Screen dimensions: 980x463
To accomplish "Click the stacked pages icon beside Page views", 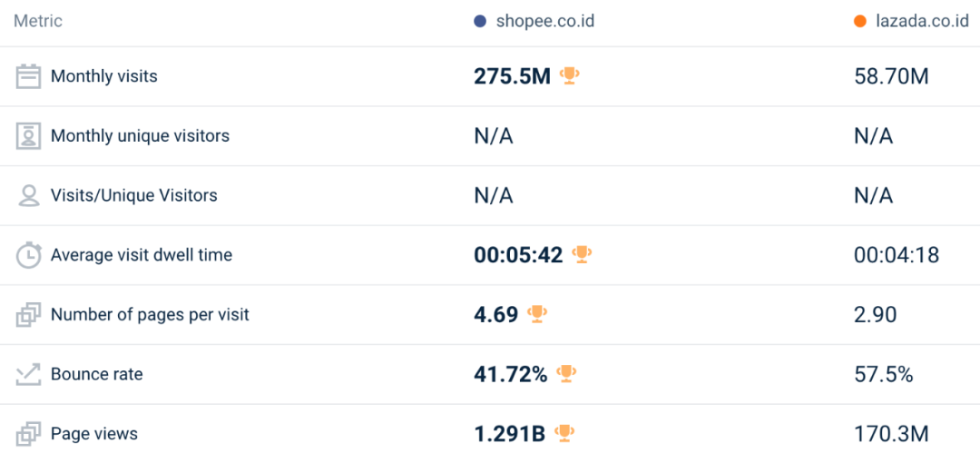I will click(x=29, y=434).
